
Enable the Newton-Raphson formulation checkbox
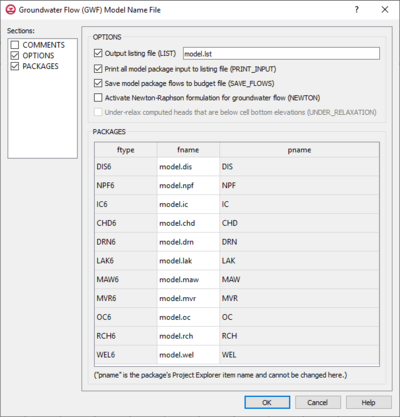click(x=98, y=98)
